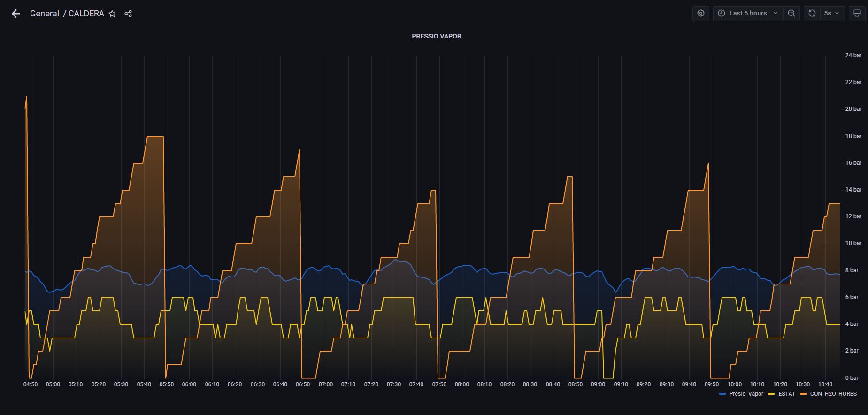868x415 pixels.
Task: Toggle Presio_Vapor series in legend
Action: point(746,394)
